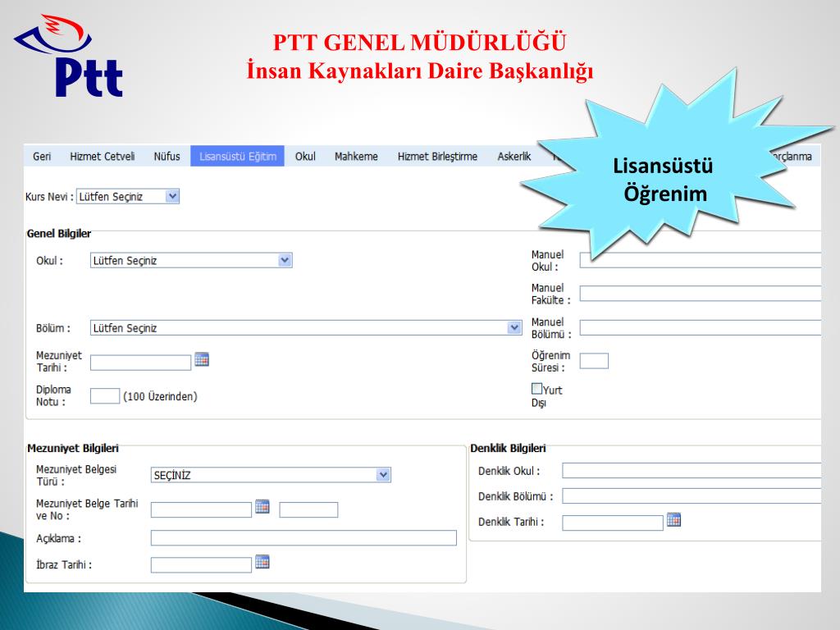Click the Açıklama text field
The image size is (840, 630).
(x=304, y=538)
